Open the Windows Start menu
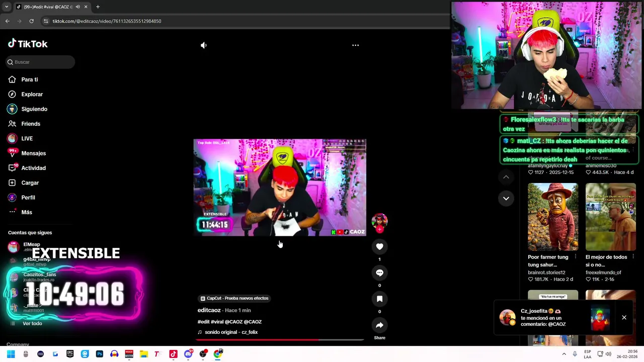The height and width of the screenshot is (362, 644). [11, 354]
